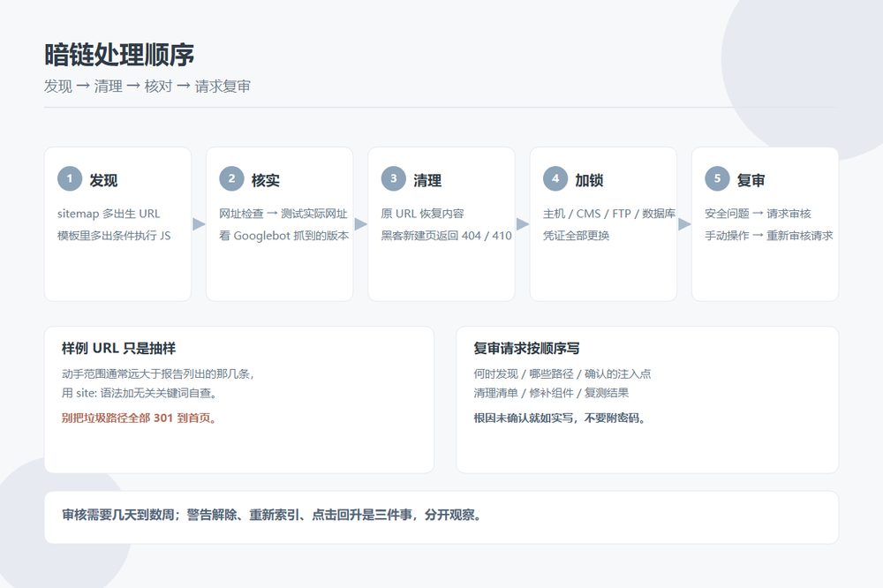Click the line 主机 / CMS / FTP / 数据库
Viewport: 883px width, 588px height.
609,214
